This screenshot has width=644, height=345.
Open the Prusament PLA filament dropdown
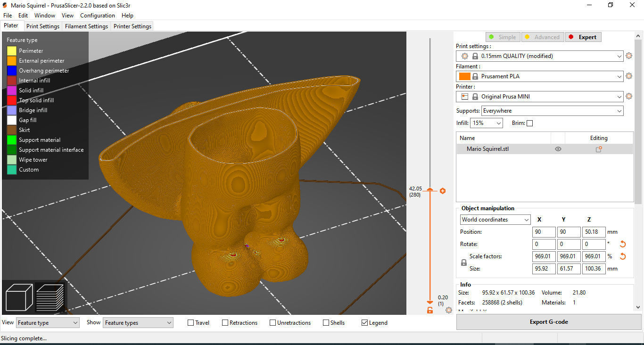pos(540,76)
